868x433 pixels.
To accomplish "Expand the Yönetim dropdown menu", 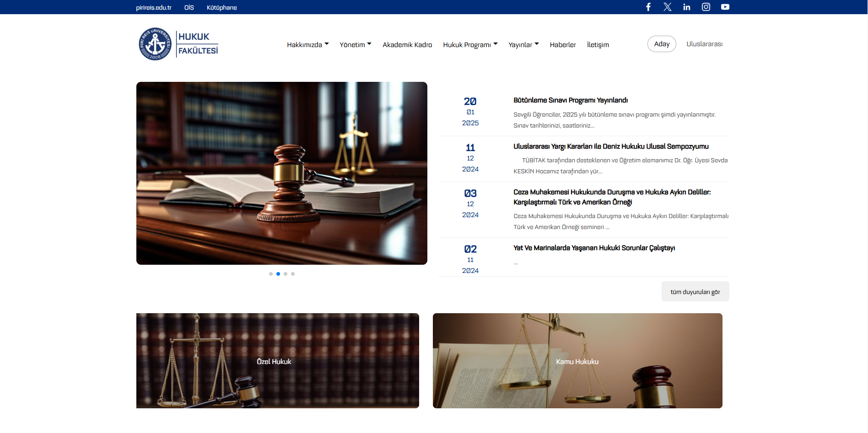I will point(356,45).
